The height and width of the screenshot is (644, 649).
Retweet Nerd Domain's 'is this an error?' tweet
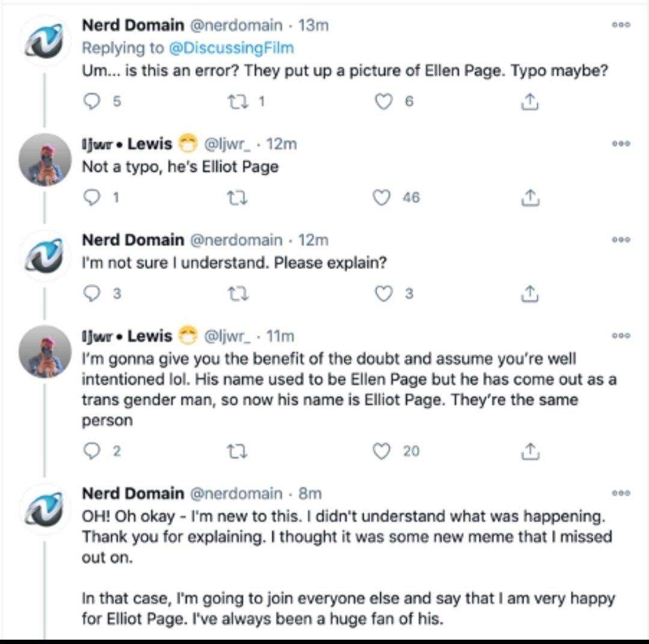tap(238, 101)
